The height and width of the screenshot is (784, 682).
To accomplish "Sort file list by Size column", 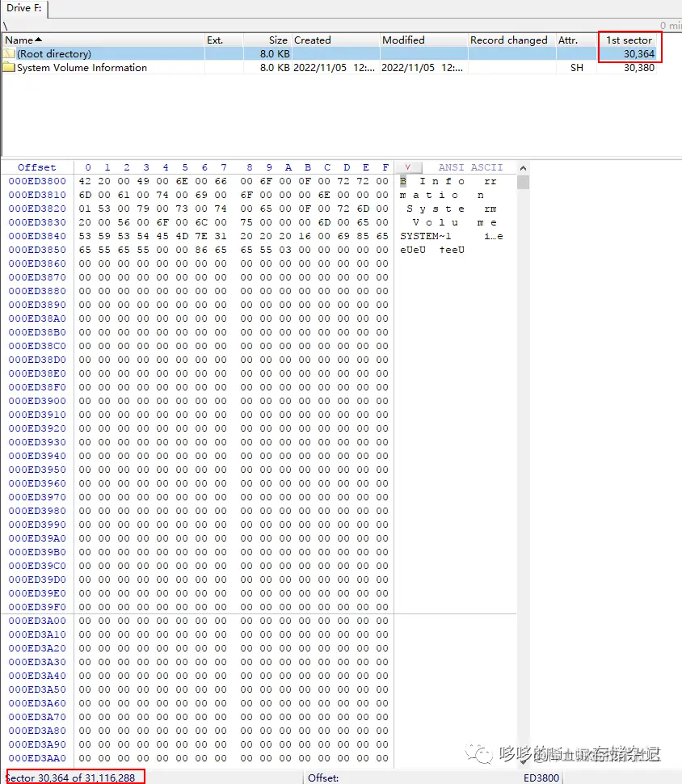I will coord(267,40).
